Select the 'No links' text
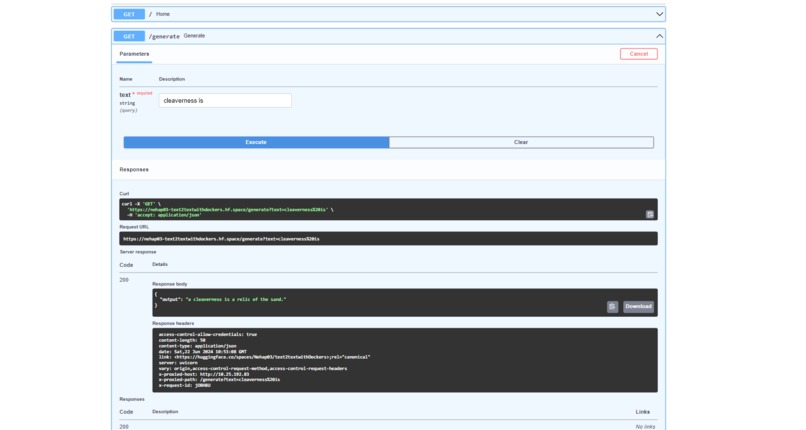 pyautogui.click(x=645, y=426)
